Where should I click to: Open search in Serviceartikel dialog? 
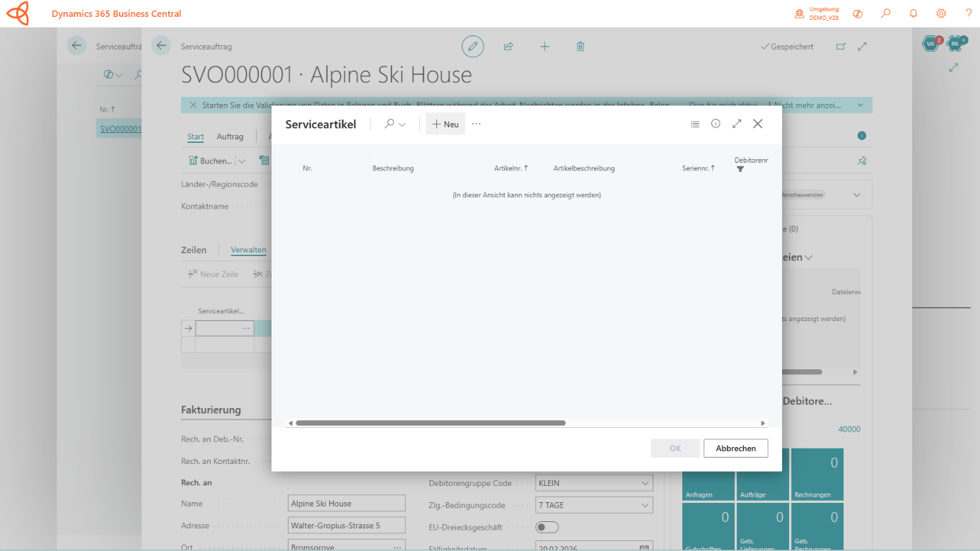pos(395,124)
